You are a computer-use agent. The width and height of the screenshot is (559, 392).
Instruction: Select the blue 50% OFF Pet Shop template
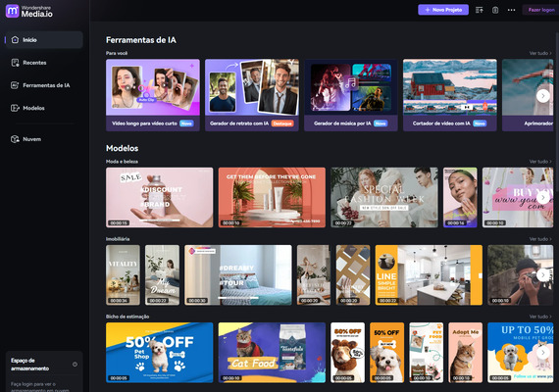(x=159, y=353)
